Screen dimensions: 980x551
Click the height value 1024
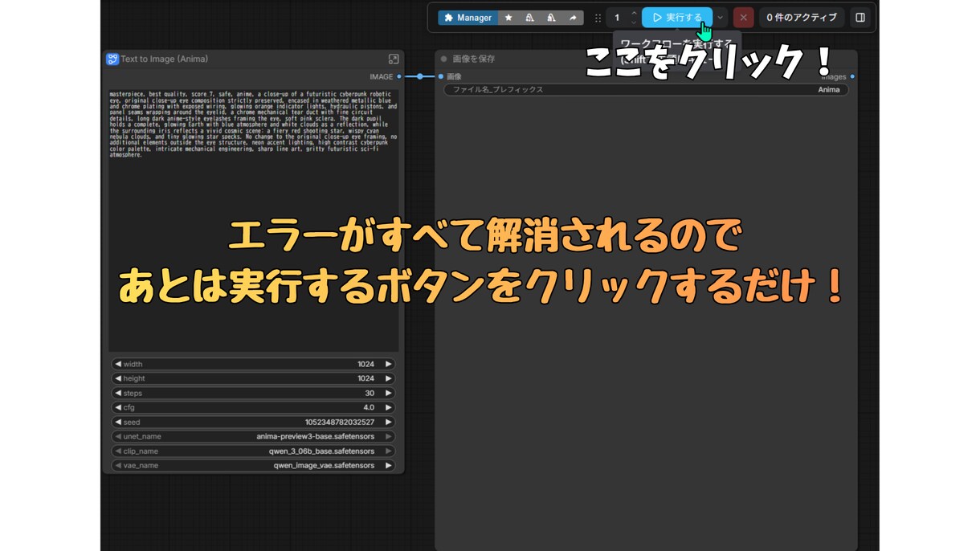[365, 378]
